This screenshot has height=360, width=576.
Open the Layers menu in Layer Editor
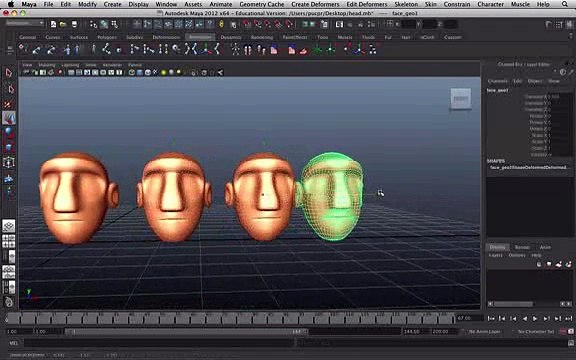click(x=495, y=255)
